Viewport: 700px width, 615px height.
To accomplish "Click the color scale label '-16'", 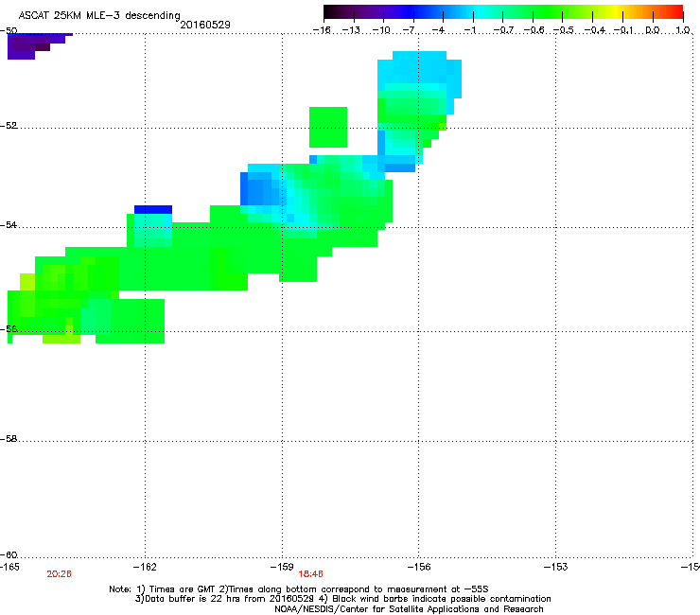I will pos(322,30).
